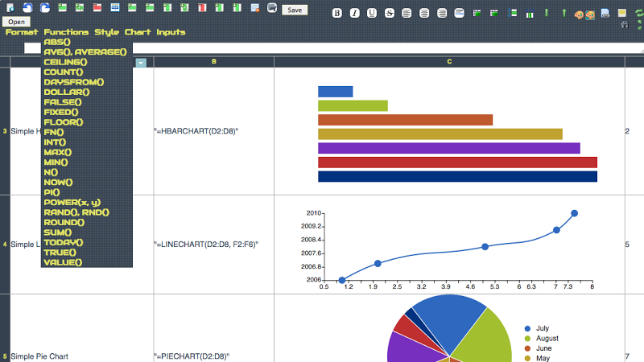This screenshot has height=362, width=644.
Task: Click the blue table grid icon
Action: (x=115, y=7)
